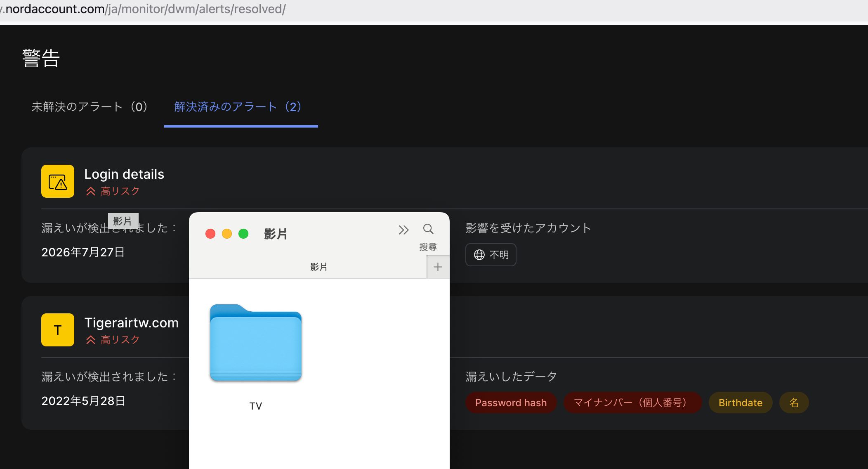Click the globe icon in 不明 chip
868x469 pixels.
[x=479, y=255]
